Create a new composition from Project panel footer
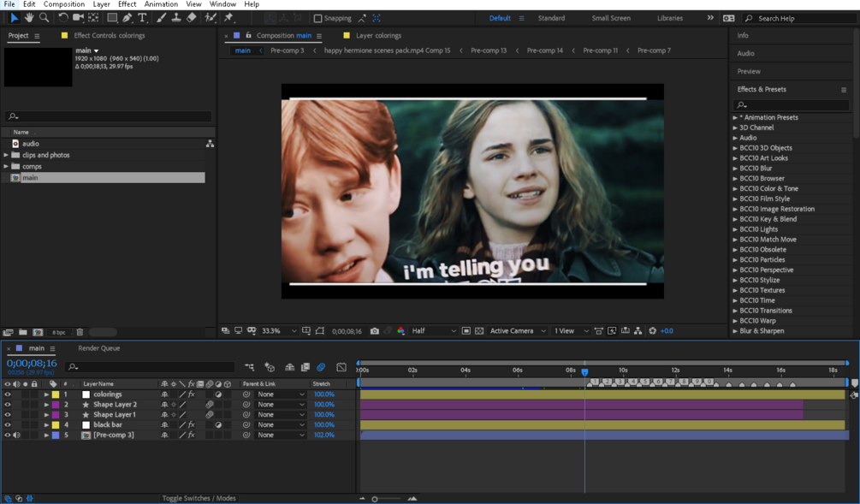 38,332
